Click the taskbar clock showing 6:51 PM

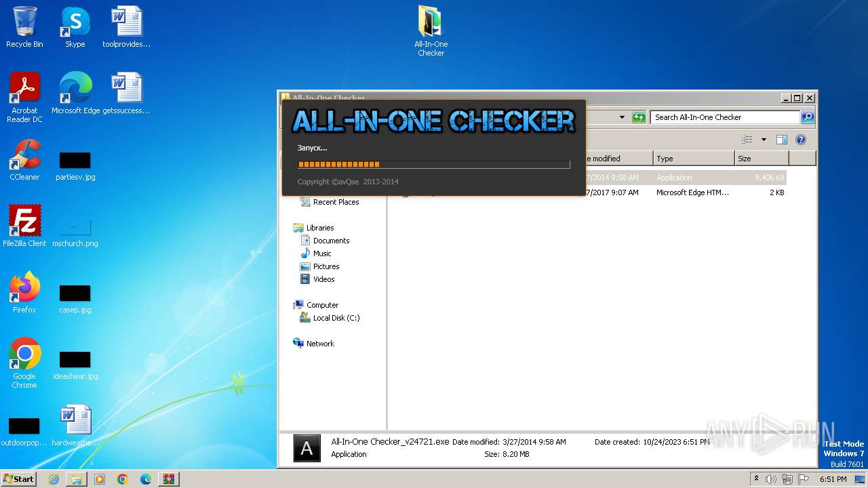tap(833, 479)
